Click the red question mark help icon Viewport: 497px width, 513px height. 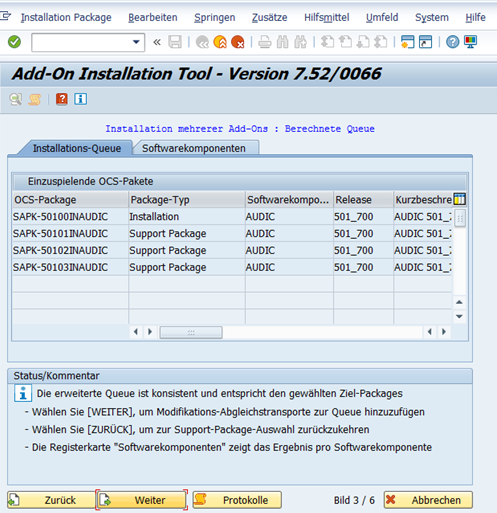62,99
